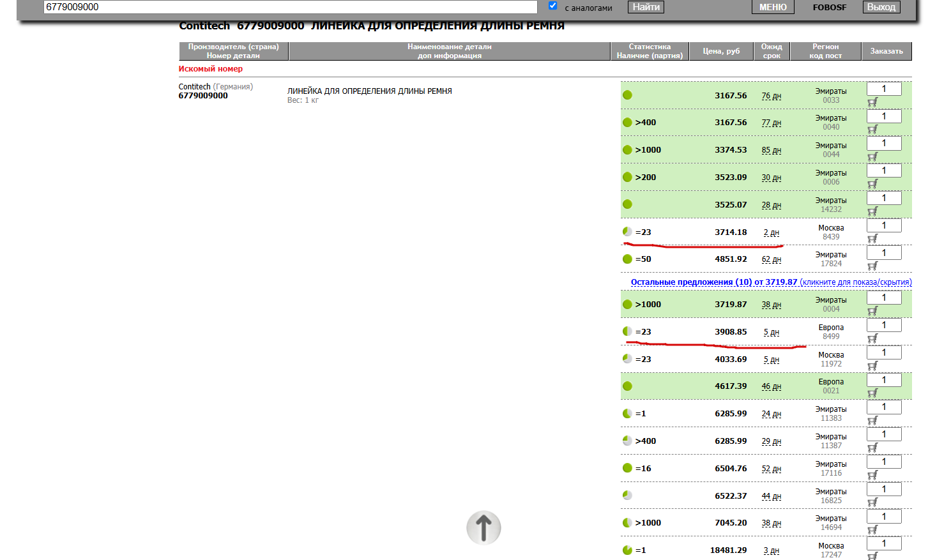Click the green status dot for price 3167.56, 76 дн

tap(627, 95)
